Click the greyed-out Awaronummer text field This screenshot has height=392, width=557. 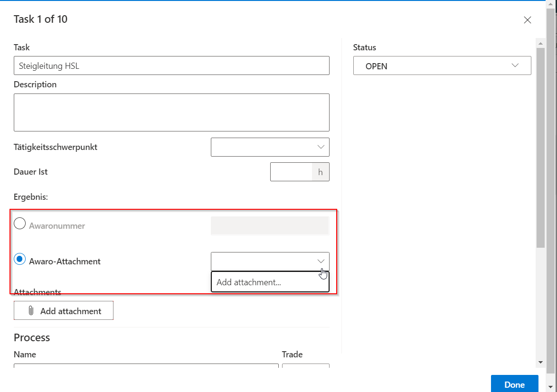tap(270, 226)
